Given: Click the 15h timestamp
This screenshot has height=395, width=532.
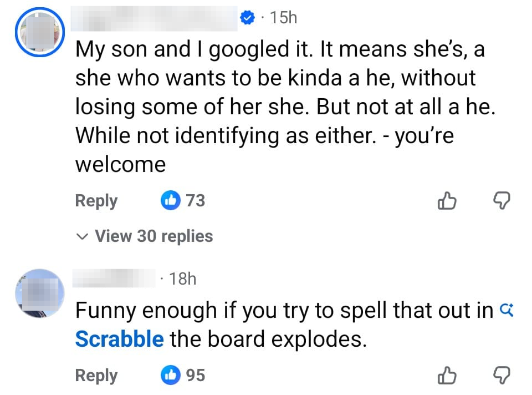Looking at the screenshot, I should [283, 18].
